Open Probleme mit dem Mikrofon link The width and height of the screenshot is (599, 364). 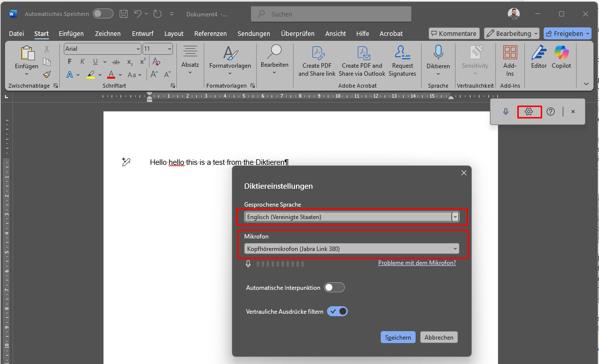coord(417,263)
